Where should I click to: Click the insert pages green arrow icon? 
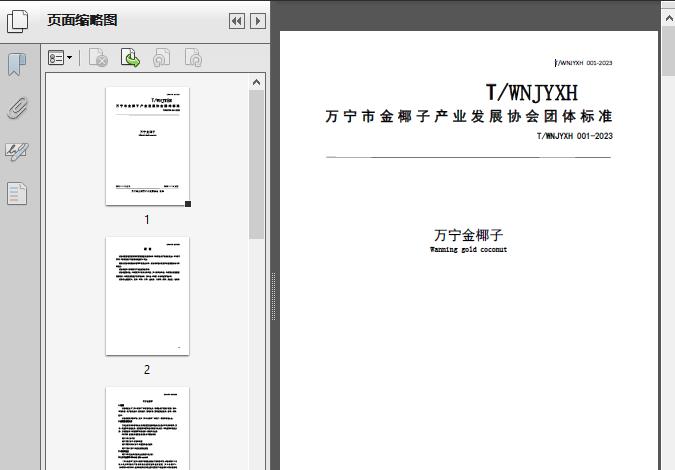[130, 58]
